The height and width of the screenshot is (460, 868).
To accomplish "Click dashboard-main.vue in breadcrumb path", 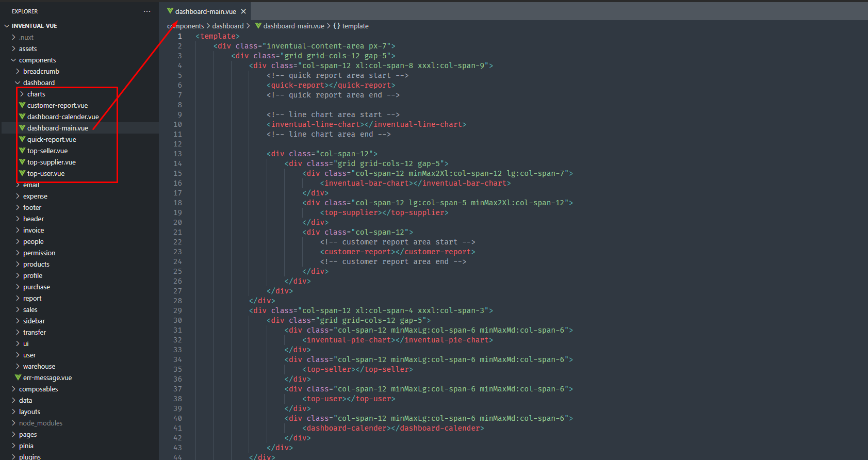I will click(293, 26).
